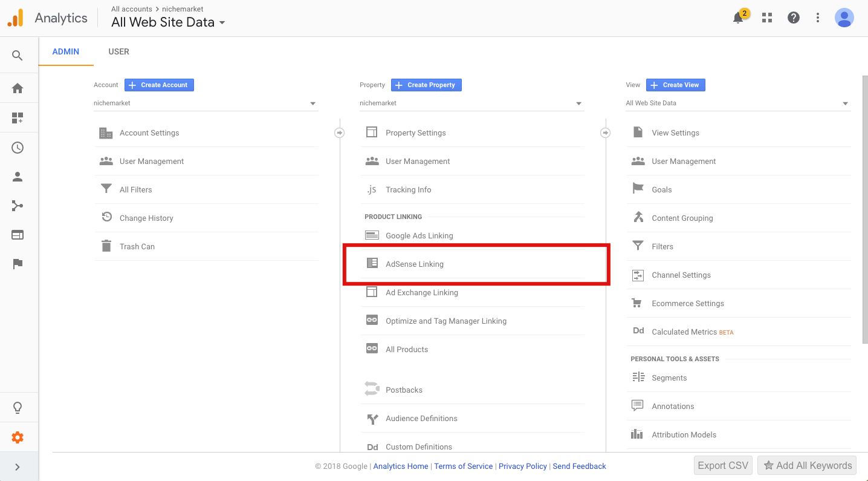The image size is (868, 481).
Task: Open property-level User Management
Action: [472, 161]
